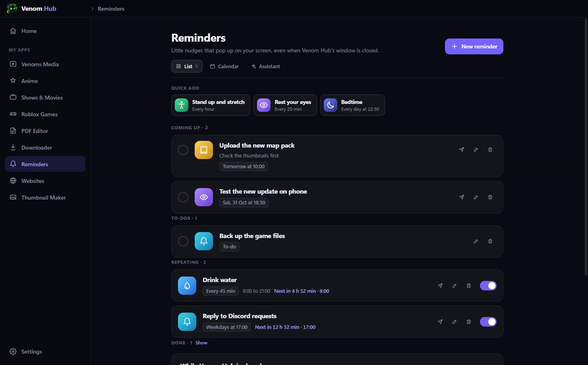Quick add Stand up and stretch reminder
This screenshot has height=365, width=588.
[x=211, y=105]
